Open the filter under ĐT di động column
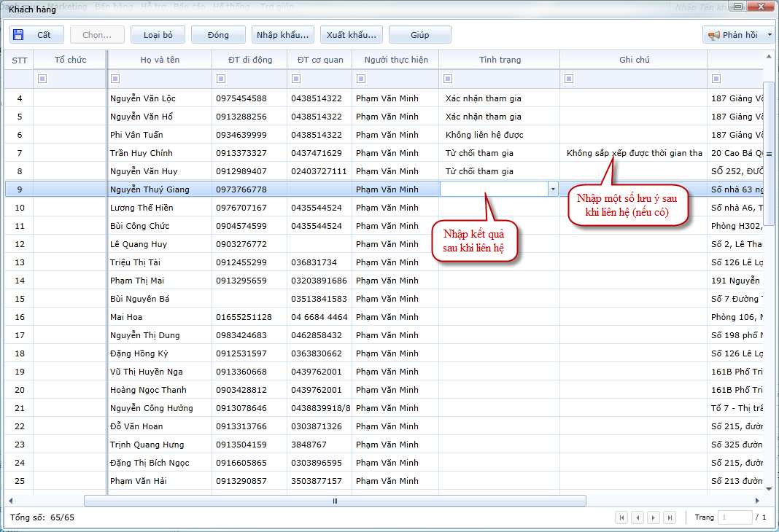779x532 pixels. 220,79
